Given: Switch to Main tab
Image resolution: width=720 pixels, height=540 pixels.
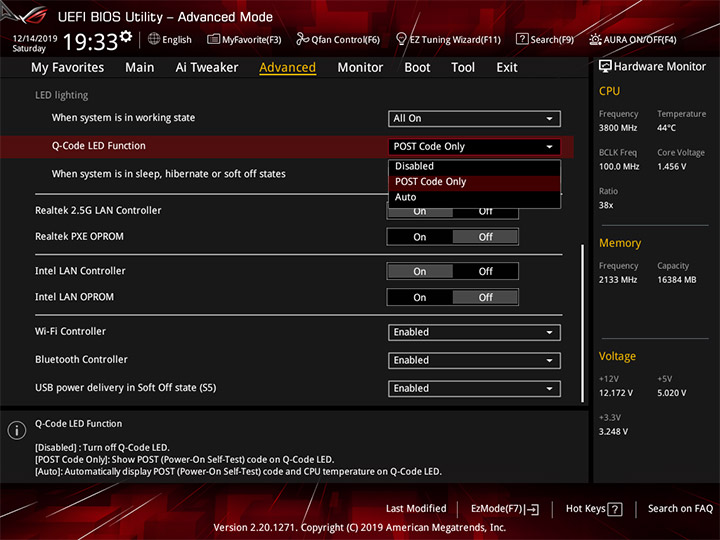Looking at the screenshot, I should click(140, 68).
